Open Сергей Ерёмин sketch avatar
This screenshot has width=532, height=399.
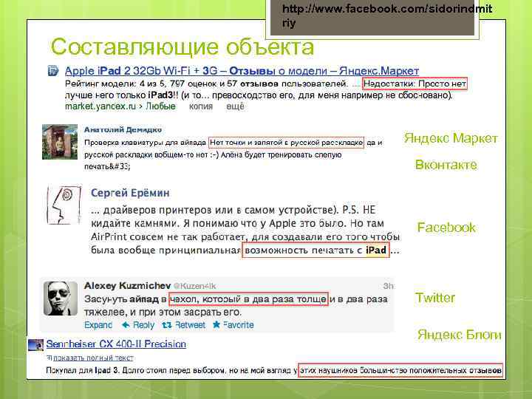pyautogui.click(x=64, y=205)
